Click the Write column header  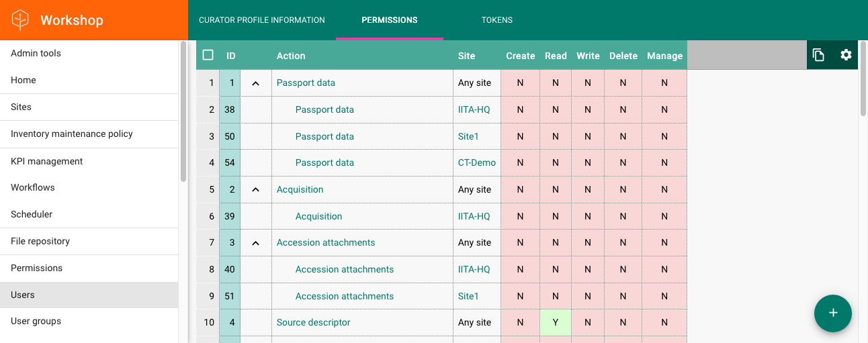(x=588, y=56)
